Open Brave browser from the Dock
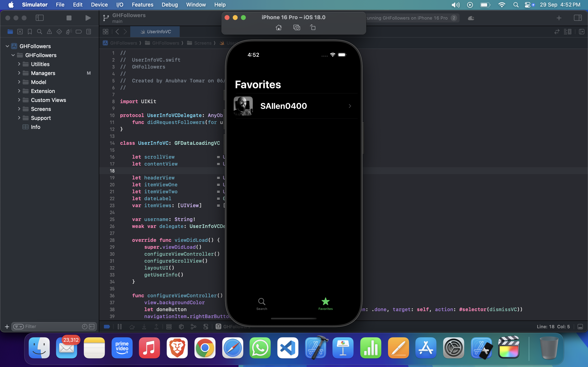Viewport: 588px width, 367px height. point(177,348)
